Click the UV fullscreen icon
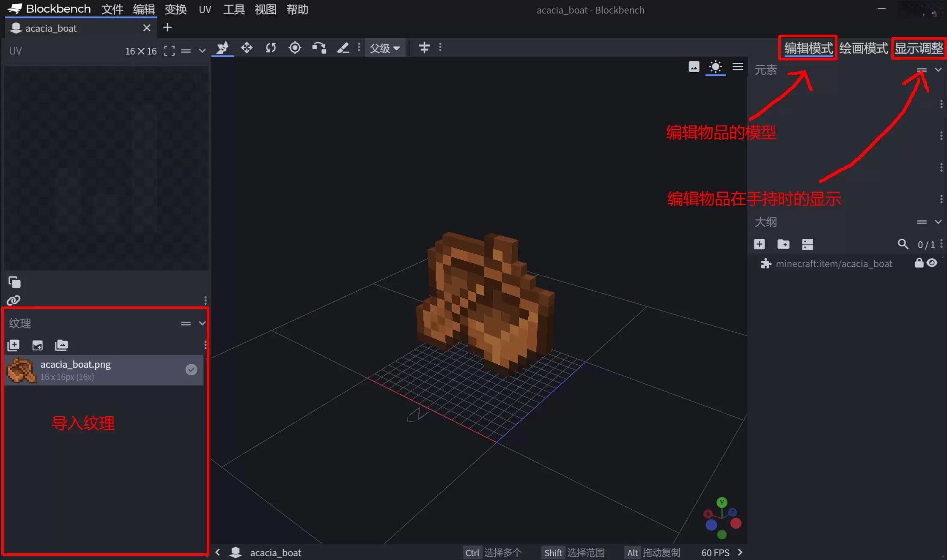 [x=169, y=51]
